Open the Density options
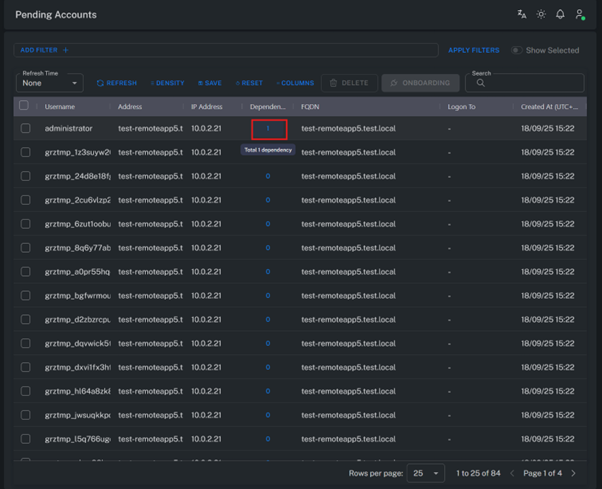The width and height of the screenshot is (602, 489). pos(167,83)
